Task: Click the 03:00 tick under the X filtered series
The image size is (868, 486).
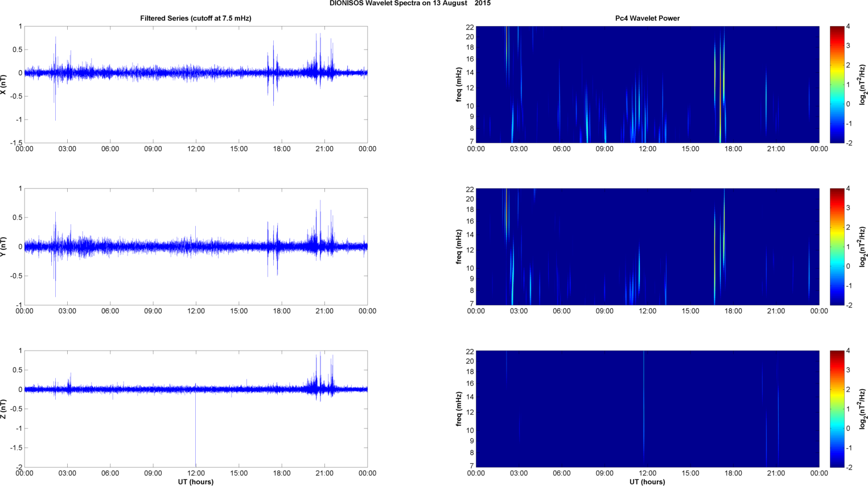Action: tap(67, 149)
